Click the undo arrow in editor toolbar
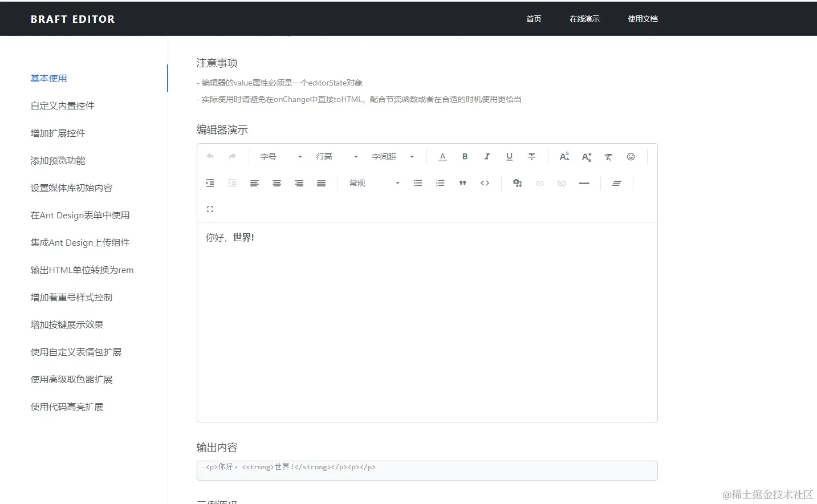This screenshot has height=504, width=817. click(x=210, y=157)
